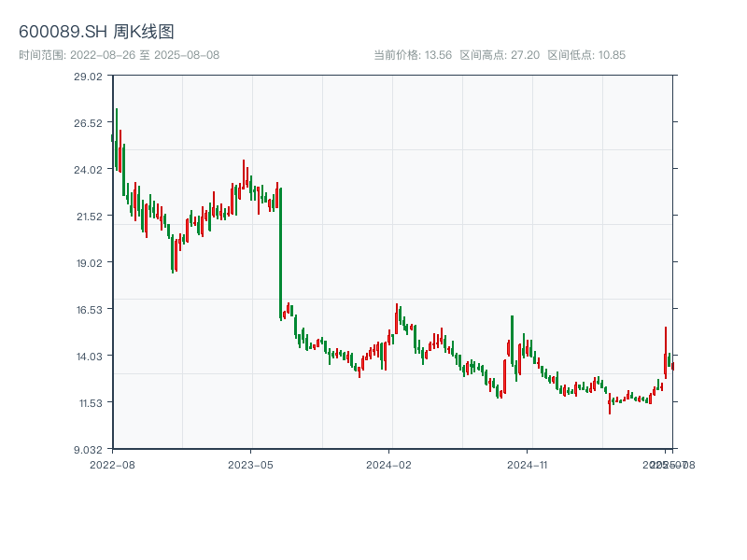Screen dimensions: 747x560
Task: Click the 19.02 y-axis tick
Action: pyautogui.click(x=88, y=262)
